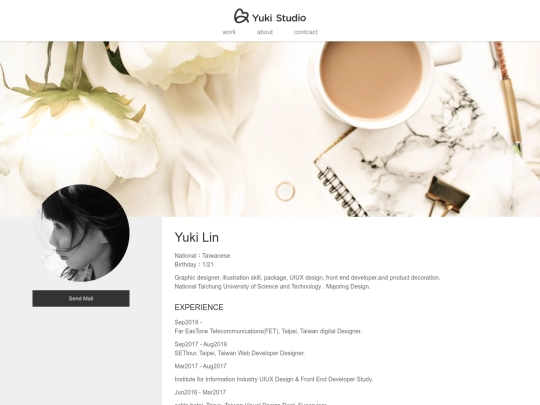Click the Sep2017 - Aug2019 date line

pyautogui.click(x=201, y=344)
